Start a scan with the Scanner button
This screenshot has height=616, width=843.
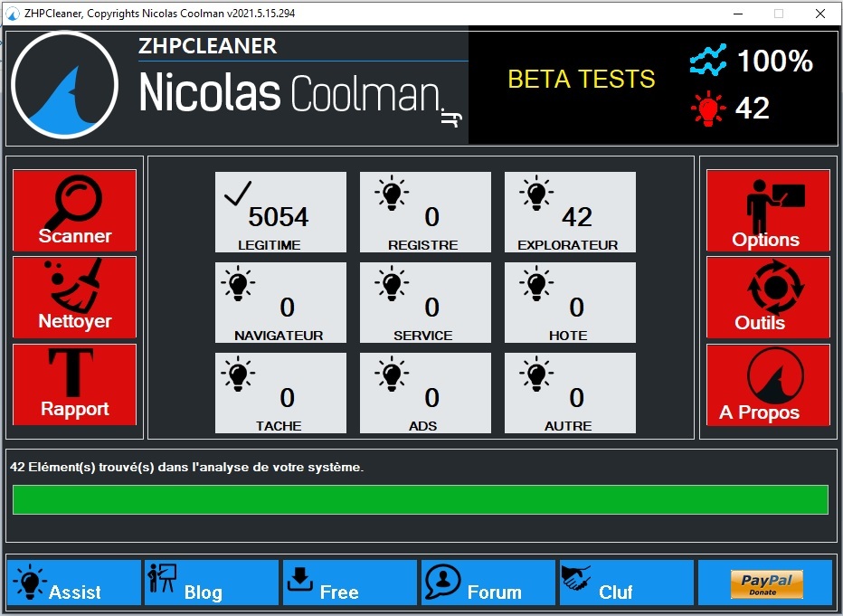click(74, 210)
